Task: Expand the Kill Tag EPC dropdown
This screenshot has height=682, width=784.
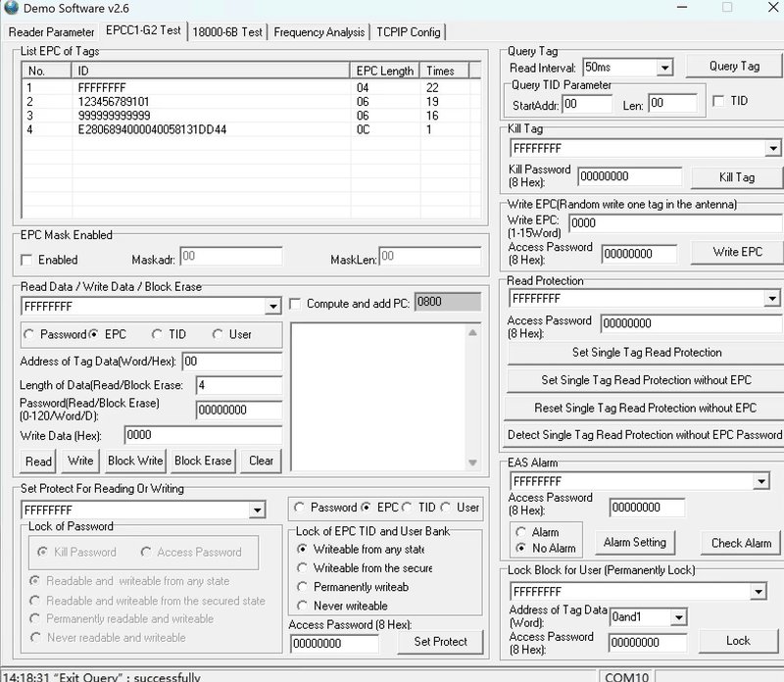Action: [773, 149]
